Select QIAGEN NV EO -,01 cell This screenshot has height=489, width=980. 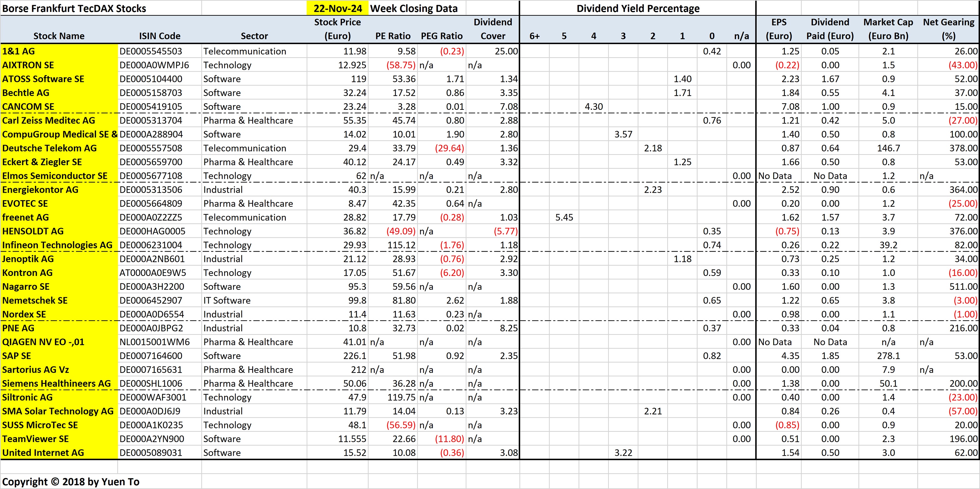[59, 342]
